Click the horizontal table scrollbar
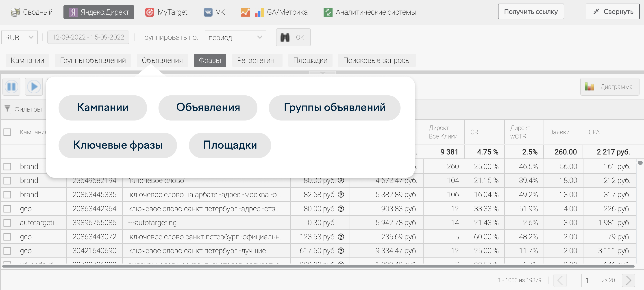644x290 pixels. point(318,266)
